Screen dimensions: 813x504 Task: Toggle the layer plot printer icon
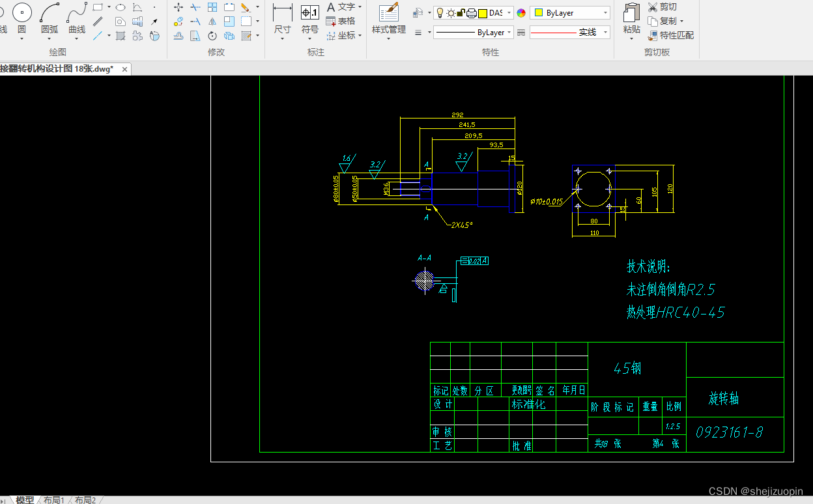471,12
